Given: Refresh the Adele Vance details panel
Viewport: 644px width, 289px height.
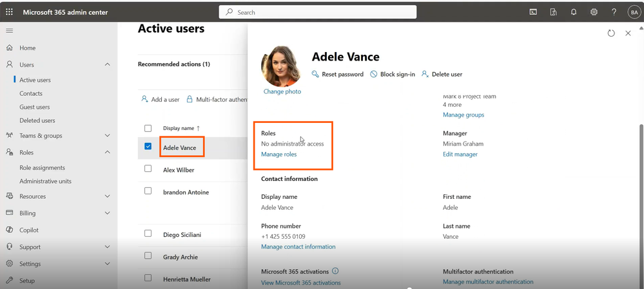Looking at the screenshot, I should [x=611, y=33].
